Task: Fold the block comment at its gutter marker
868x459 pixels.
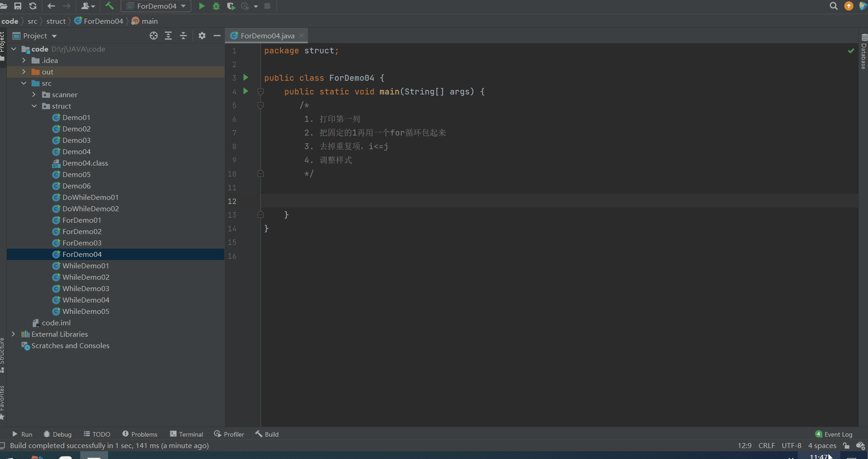Action: (x=260, y=105)
